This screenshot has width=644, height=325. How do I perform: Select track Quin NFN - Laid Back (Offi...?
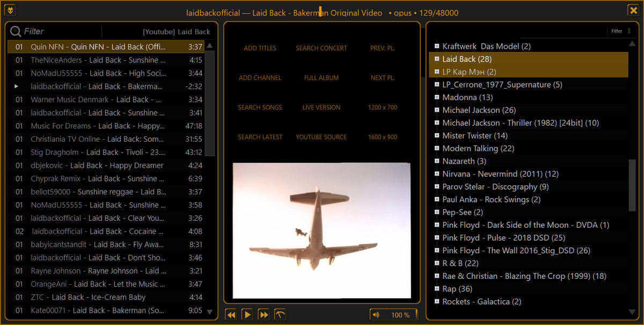pos(106,47)
